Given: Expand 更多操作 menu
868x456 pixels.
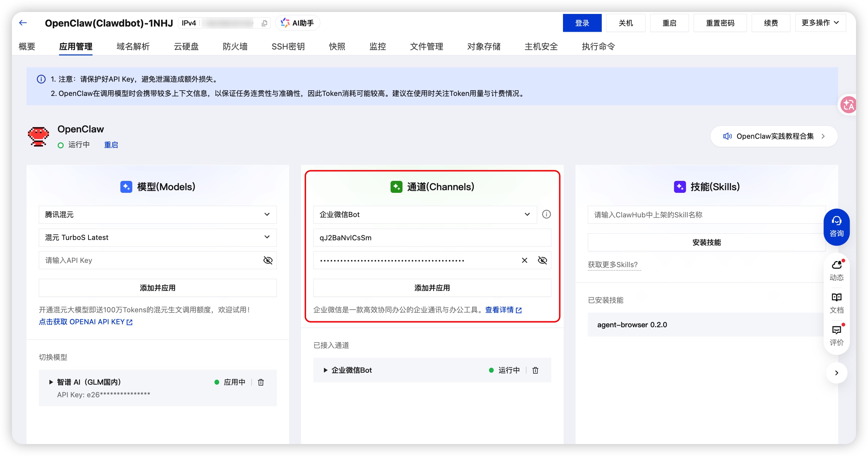Looking at the screenshot, I should (x=820, y=23).
